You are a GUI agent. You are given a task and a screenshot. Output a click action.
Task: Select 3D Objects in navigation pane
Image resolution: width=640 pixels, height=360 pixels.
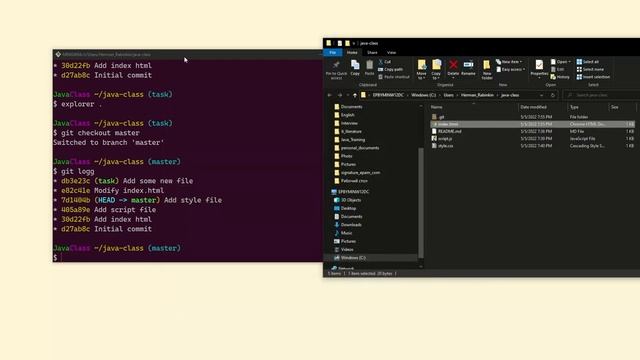point(347,200)
